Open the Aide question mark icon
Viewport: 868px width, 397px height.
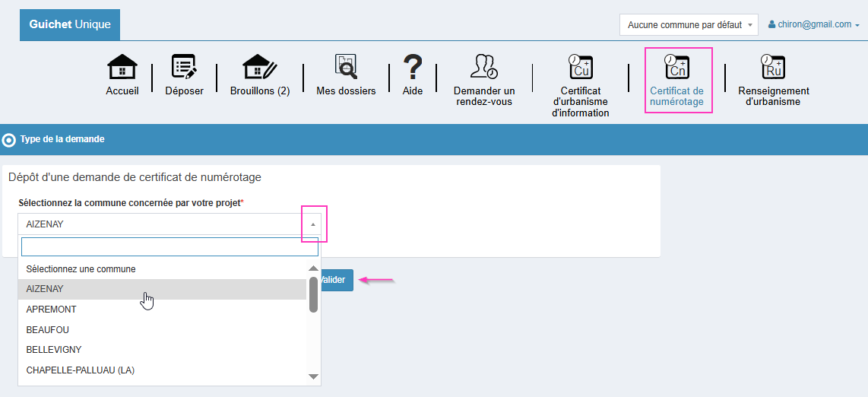coord(413,67)
